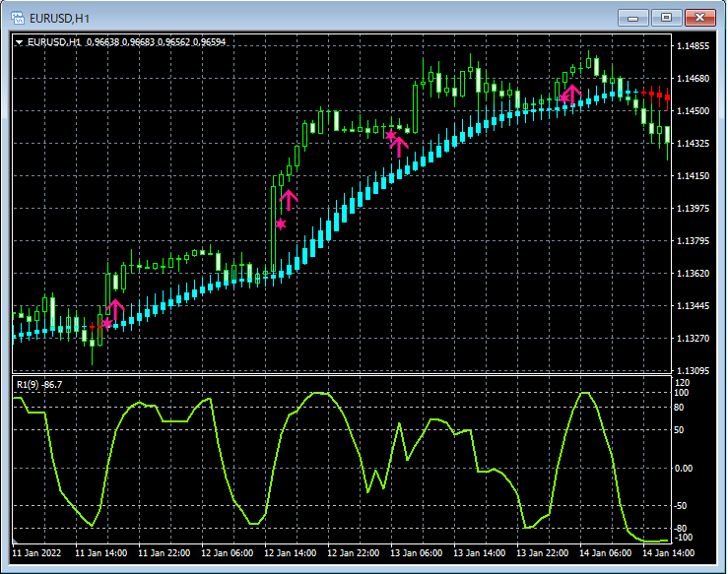The width and height of the screenshot is (728, 574).
Task: Minimize the EURUSD,H1 chart window
Action: point(635,18)
